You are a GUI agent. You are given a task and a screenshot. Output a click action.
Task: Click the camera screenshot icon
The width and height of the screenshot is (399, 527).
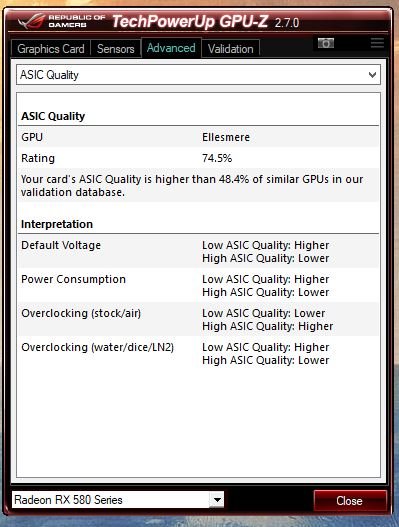(326, 43)
